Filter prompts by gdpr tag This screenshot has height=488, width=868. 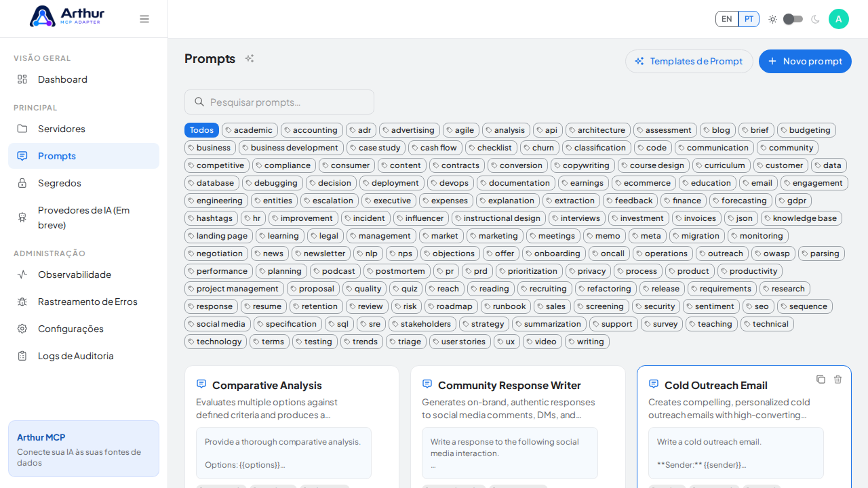pos(793,201)
